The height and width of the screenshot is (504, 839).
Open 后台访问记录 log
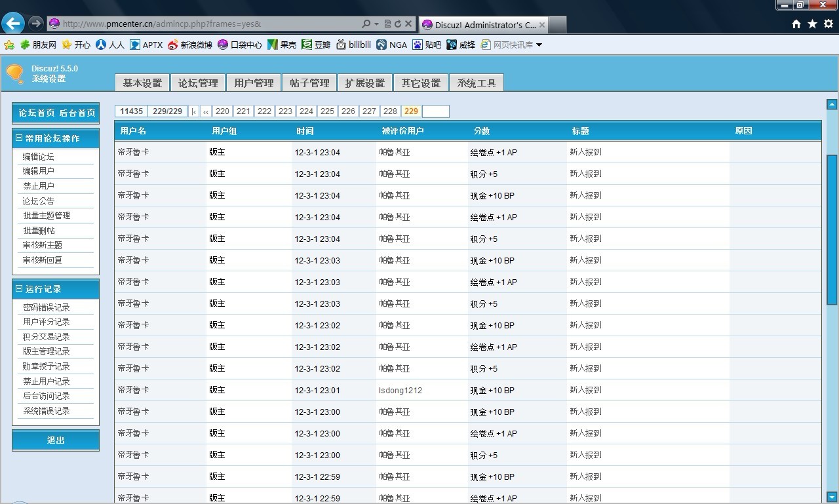46,396
